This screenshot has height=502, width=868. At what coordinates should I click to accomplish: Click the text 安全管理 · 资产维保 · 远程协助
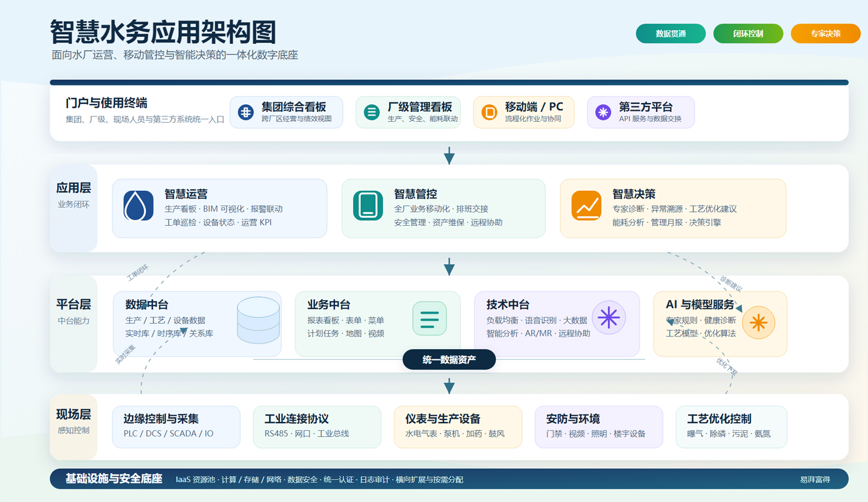click(448, 222)
